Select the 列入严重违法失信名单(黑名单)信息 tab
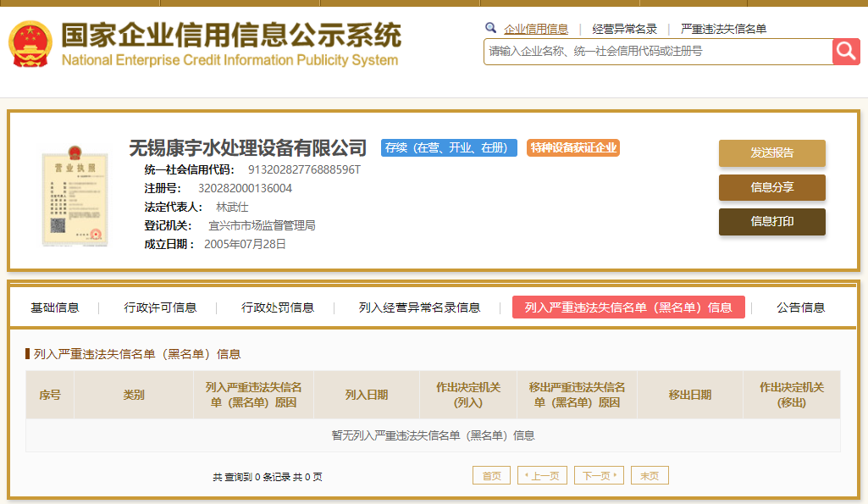 tap(628, 307)
